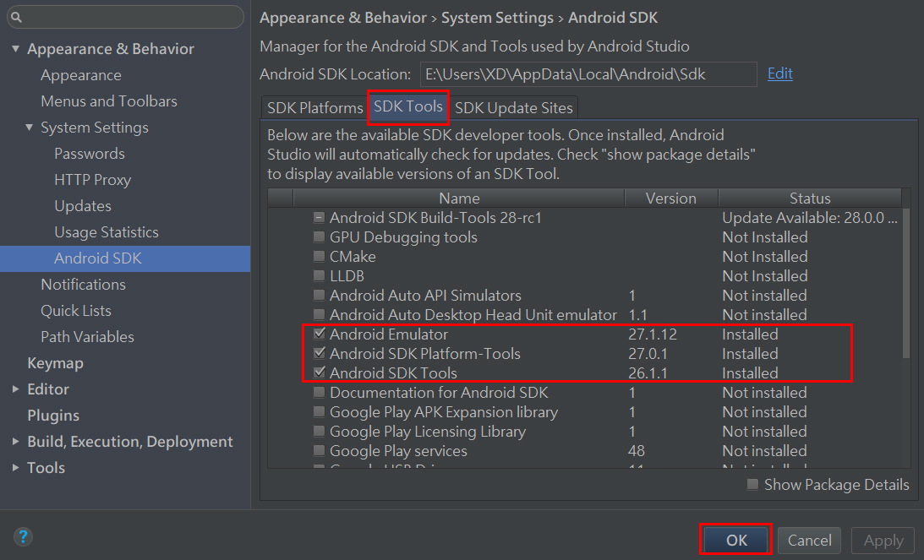
Task: Check the LLDB checkbox
Action: [x=319, y=276]
